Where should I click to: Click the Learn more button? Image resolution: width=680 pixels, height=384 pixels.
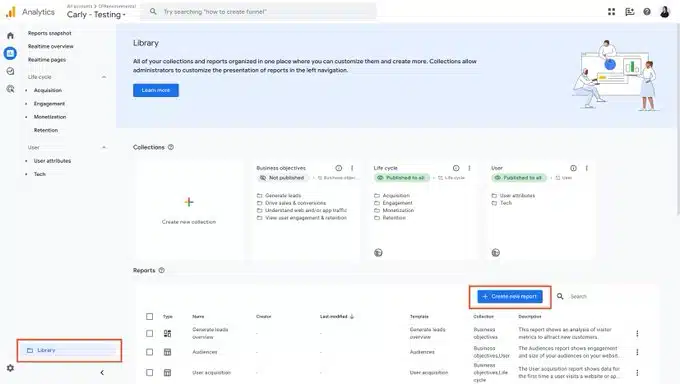click(156, 90)
